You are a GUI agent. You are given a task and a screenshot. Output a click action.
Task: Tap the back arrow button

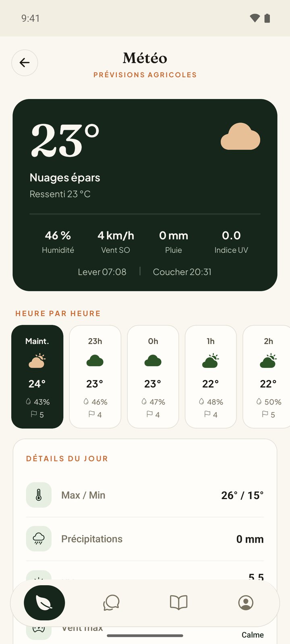click(25, 63)
